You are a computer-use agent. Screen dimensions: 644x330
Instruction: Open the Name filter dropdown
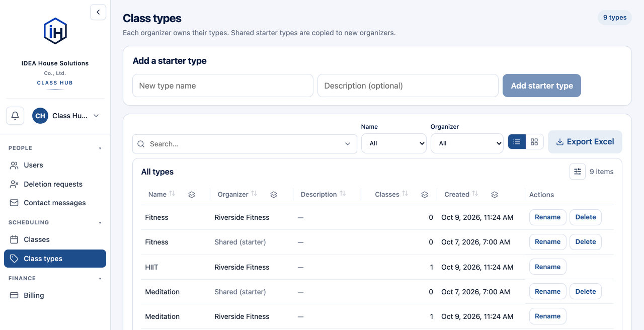pyautogui.click(x=394, y=143)
